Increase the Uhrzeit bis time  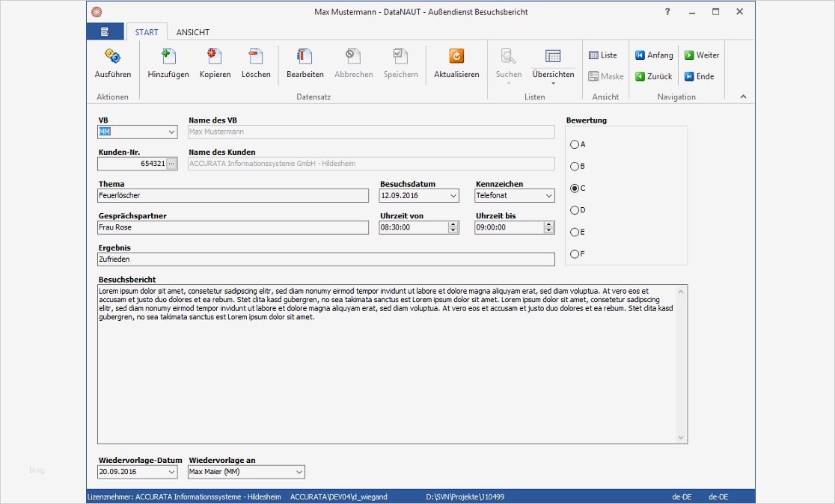coord(548,224)
